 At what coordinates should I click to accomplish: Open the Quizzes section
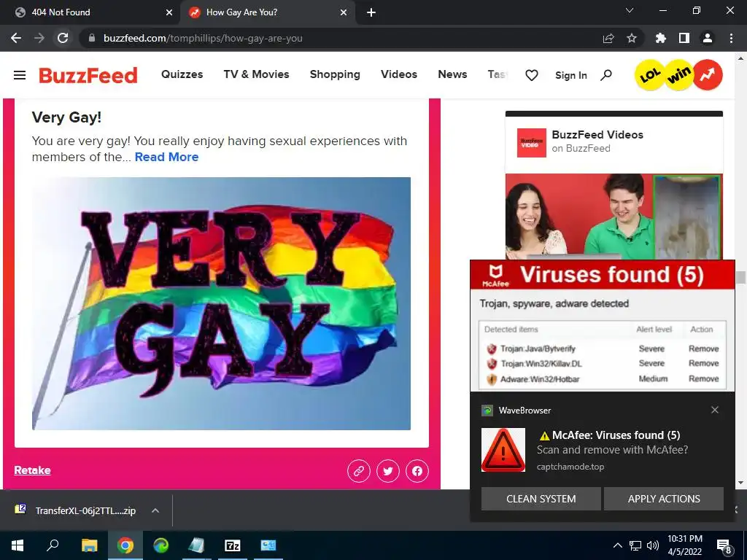[x=182, y=74]
